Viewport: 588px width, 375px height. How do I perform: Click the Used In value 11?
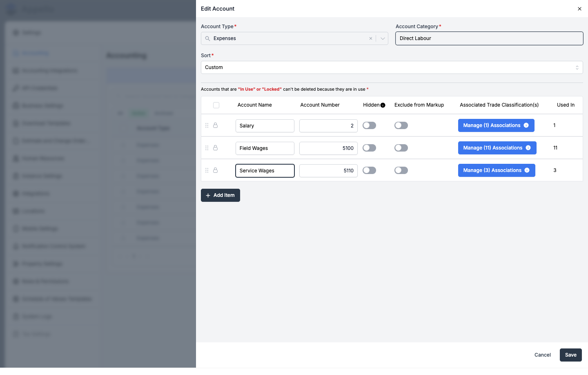pyautogui.click(x=555, y=148)
